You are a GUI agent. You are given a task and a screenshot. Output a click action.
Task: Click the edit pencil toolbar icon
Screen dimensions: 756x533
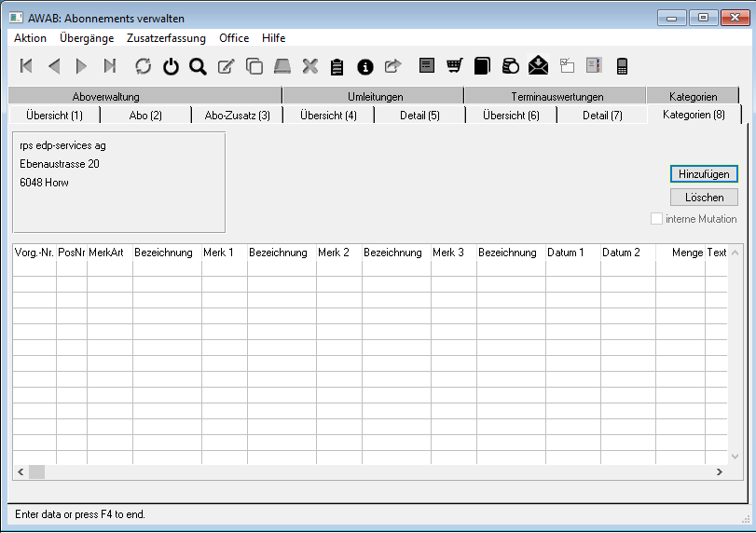(226, 65)
